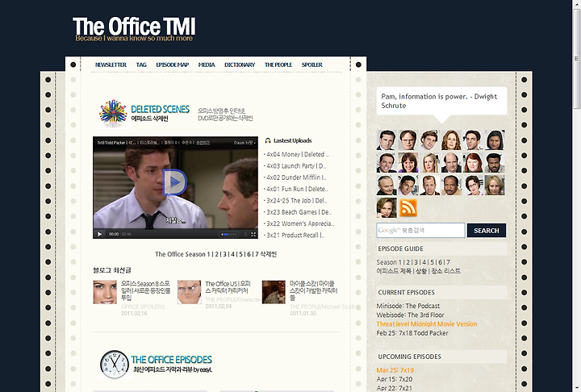
Task: Expand the video to fullscreen
Action: pyautogui.click(x=253, y=234)
